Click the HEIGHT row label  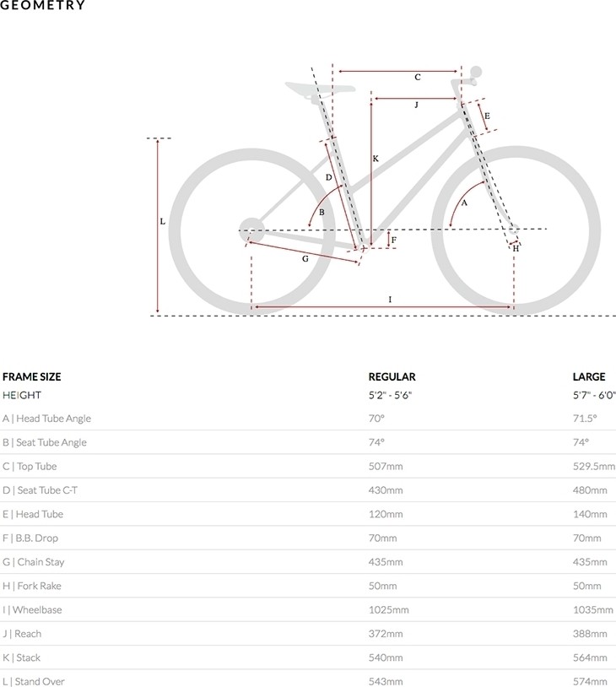(x=21, y=395)
